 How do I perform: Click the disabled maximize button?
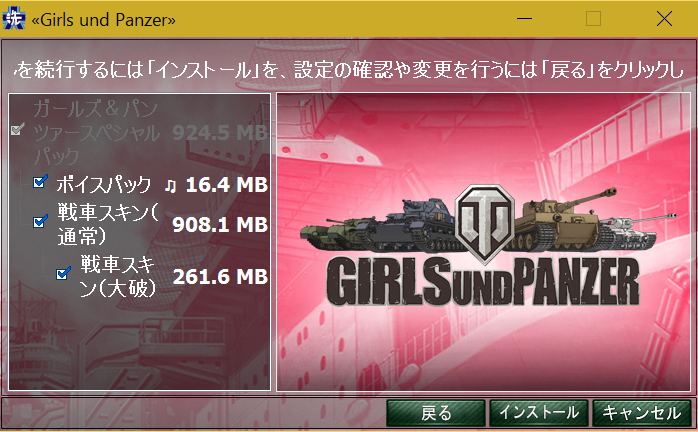point(593,19)
